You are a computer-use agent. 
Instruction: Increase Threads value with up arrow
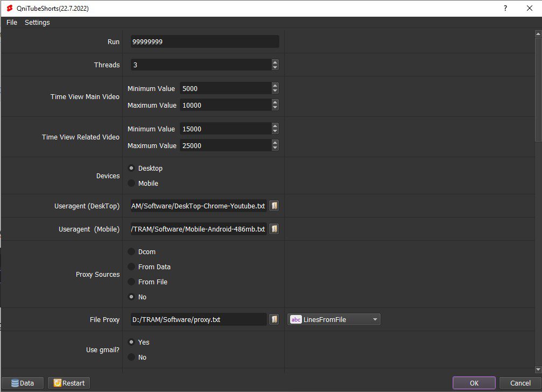[275, 62]
